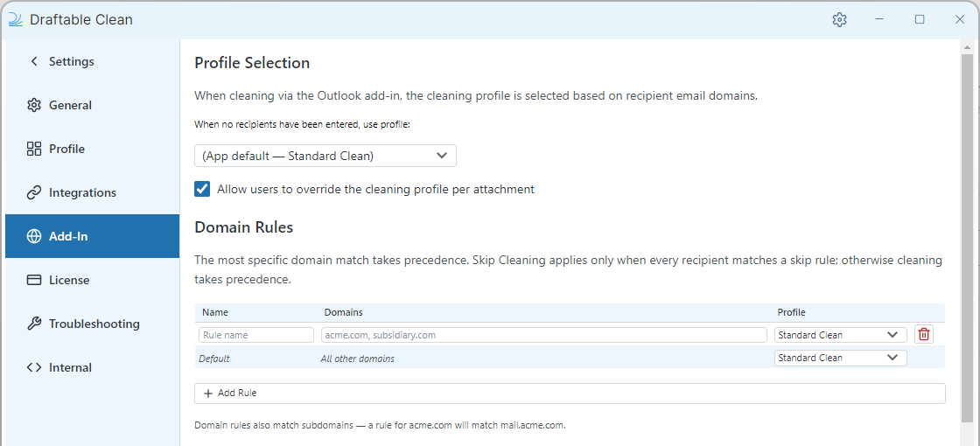This screenshot has height=446, width=980.
Task: Click the Rule name input field
Action: coord(256,335)
